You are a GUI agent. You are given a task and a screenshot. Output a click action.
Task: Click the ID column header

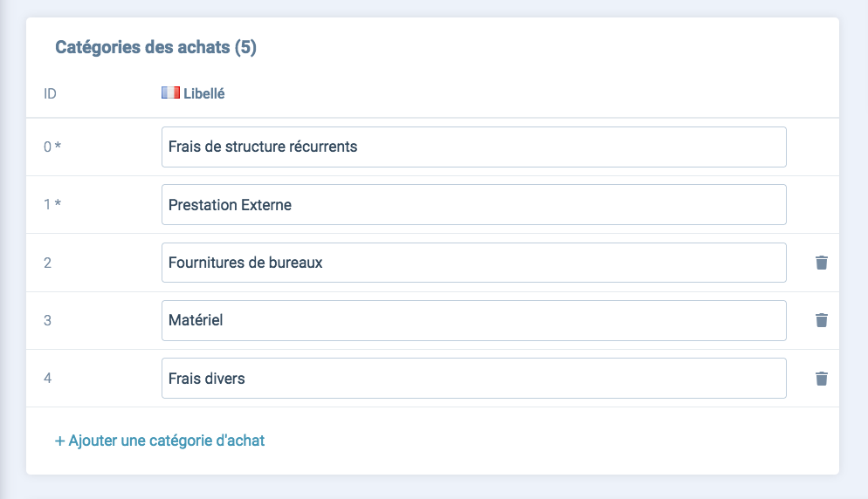(50, 93)
